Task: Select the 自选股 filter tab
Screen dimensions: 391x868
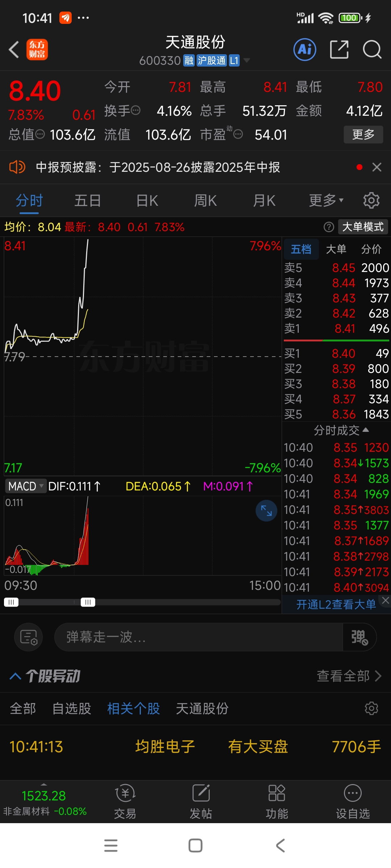Action: (x=72, y=709)
